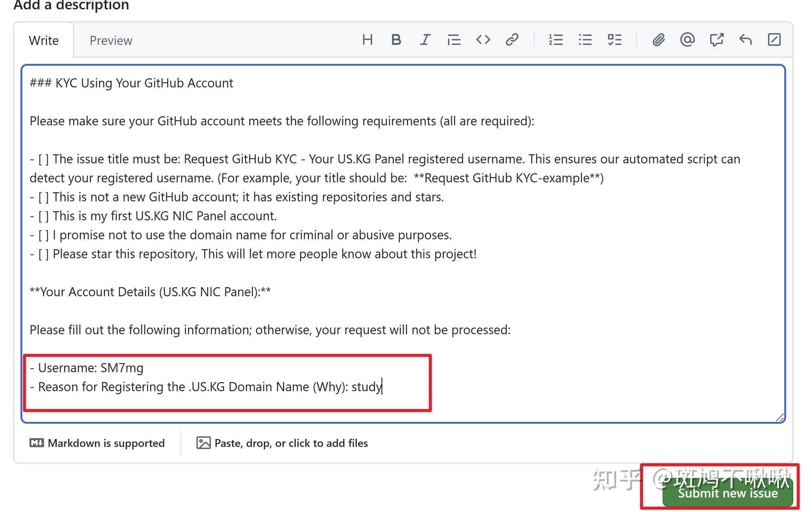
Task: Click the 'I promise not to use the domain' line
Action: [x=240, y=235]
